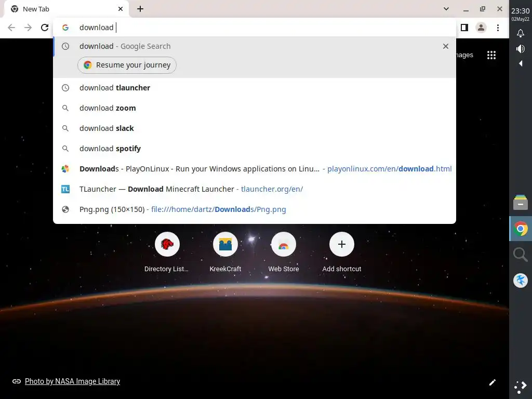Click the PlayOnLinux favicon
This screenshot has height=399, width=532.
click(65, 169)
